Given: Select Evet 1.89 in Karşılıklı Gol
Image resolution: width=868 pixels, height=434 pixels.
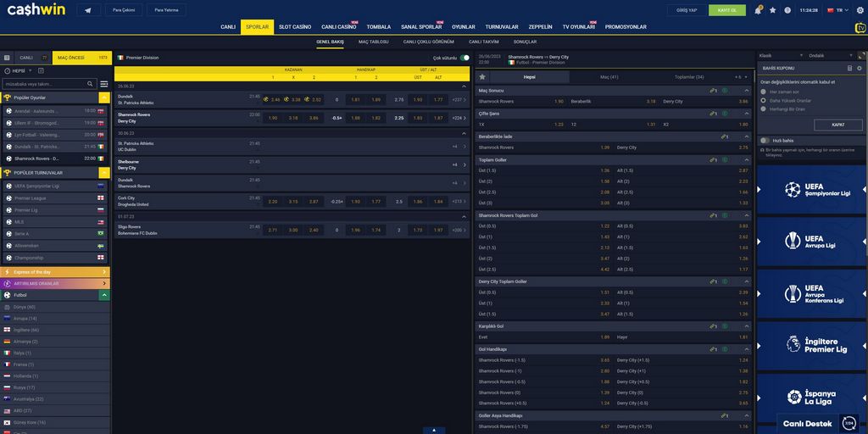Looking at the screenshot, I should tap(545, 337).
